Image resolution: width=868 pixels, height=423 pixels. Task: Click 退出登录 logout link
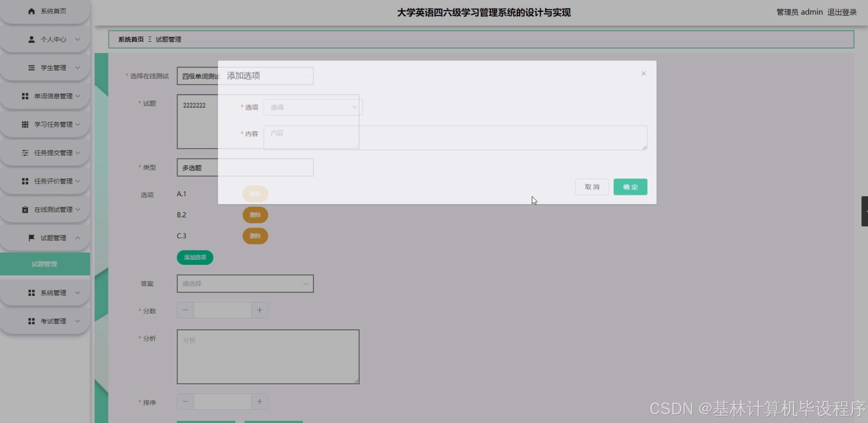point(842,12)
